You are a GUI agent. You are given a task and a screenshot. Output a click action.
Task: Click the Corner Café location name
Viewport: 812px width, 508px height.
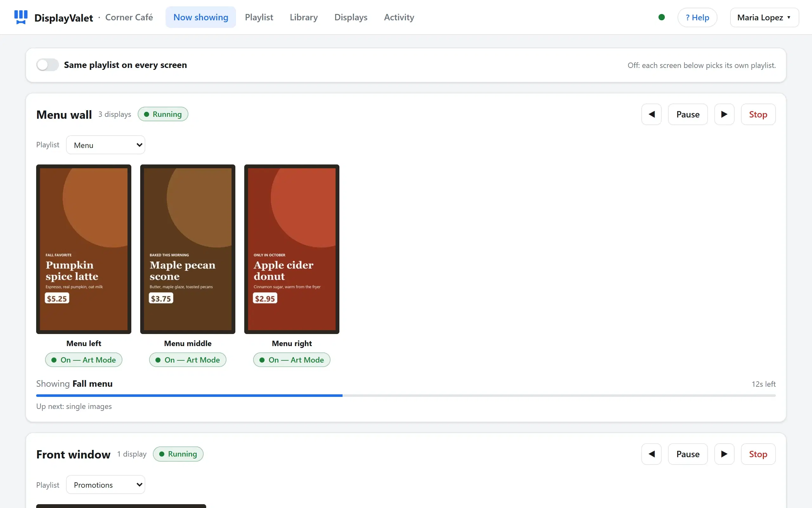click(x=129, y=17)
